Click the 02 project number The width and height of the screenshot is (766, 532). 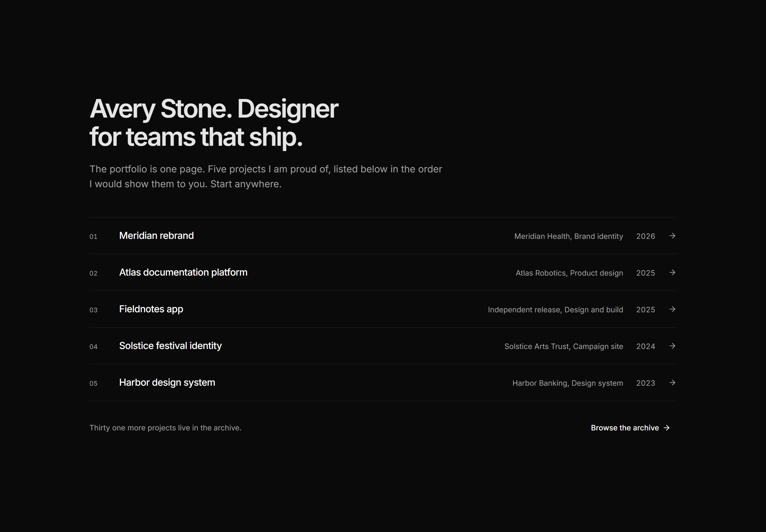tap(93, 273)
